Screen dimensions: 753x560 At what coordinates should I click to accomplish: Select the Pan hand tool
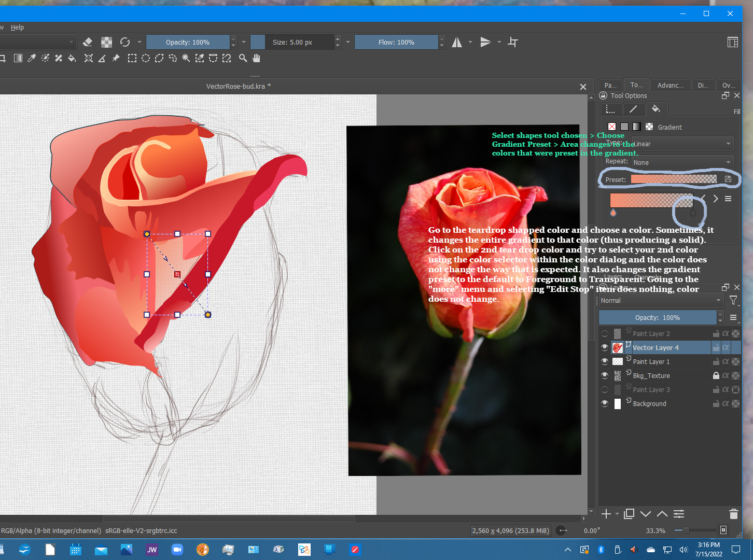coord(256,58)
